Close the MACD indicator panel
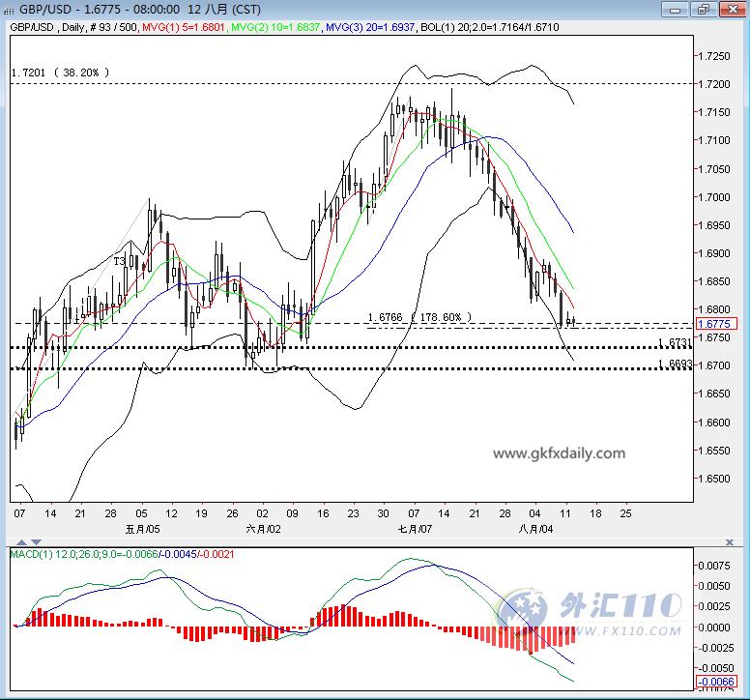This screenshot has width=750, height=700. tap(730, 542)
